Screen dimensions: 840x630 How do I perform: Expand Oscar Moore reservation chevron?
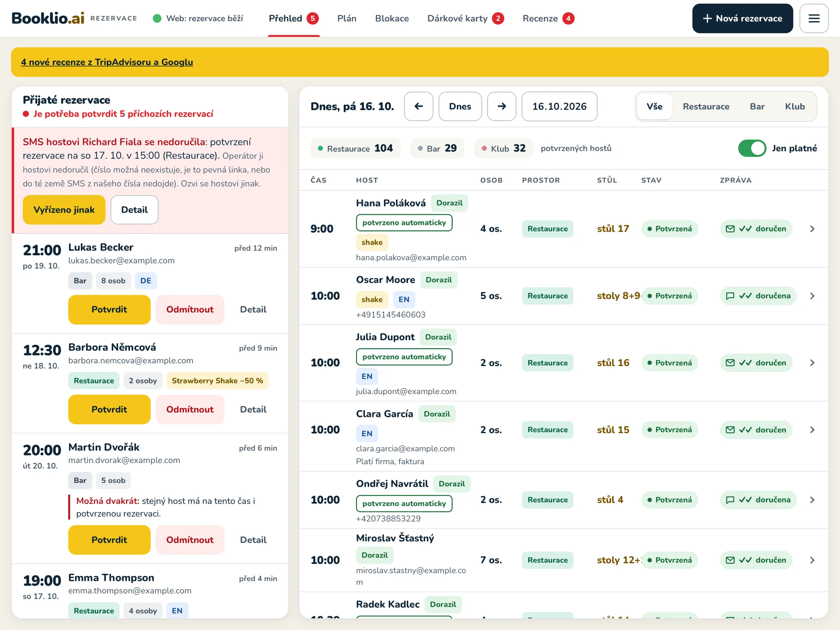pos(812,296)
